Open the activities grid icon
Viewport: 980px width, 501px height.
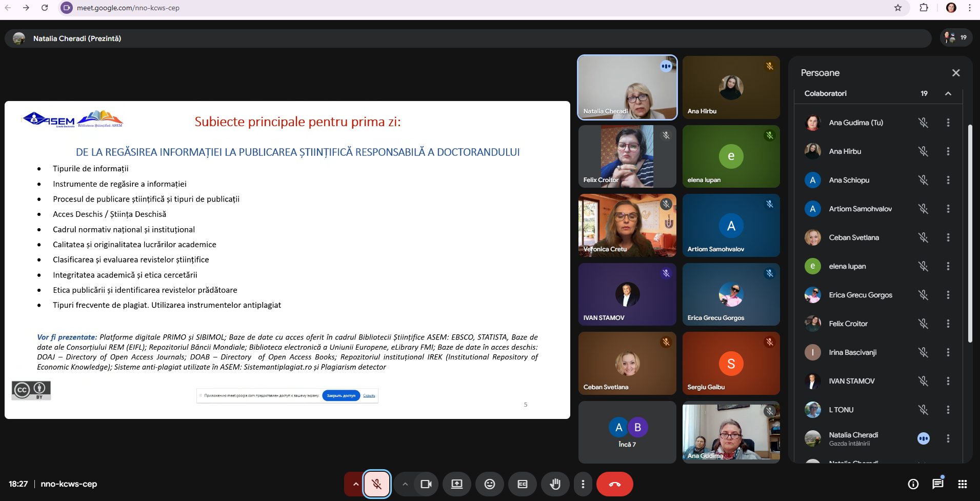(x=963, y=484)
